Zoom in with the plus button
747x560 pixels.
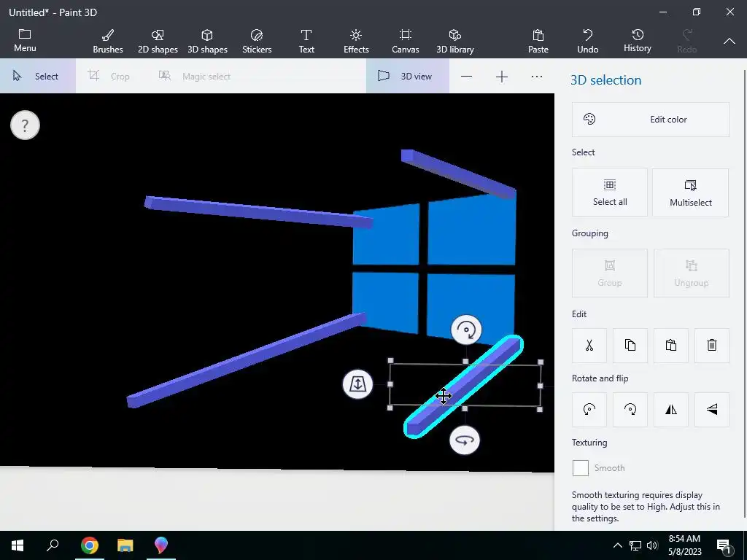(x=502, y=77)
